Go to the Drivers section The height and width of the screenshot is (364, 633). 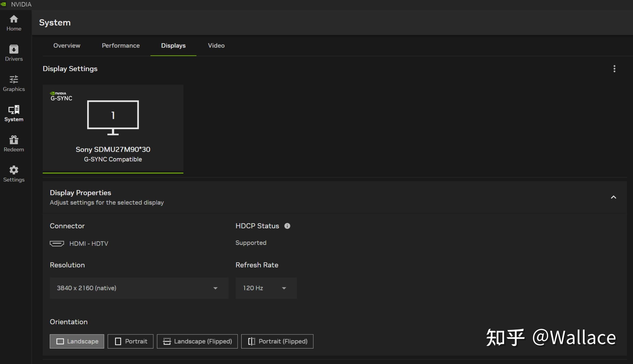[x=14, y=53]
